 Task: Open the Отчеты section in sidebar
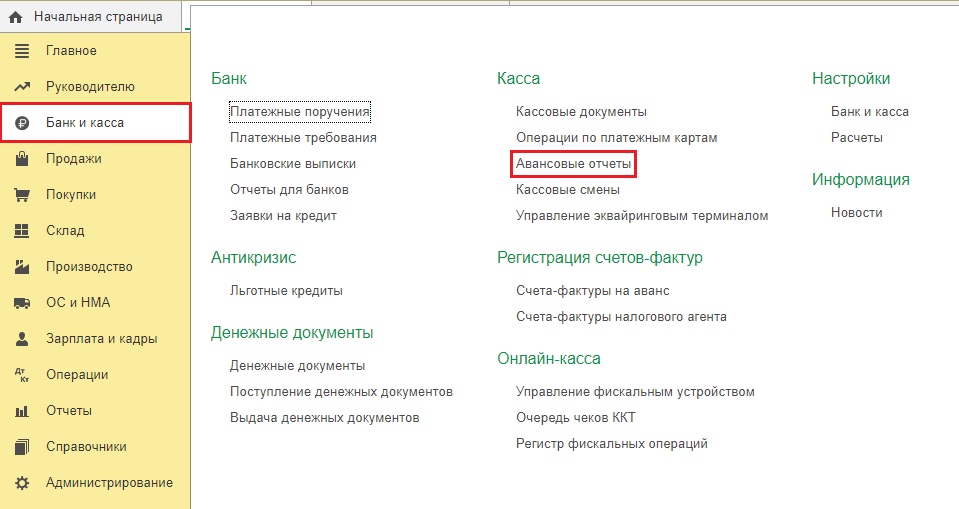68,411
